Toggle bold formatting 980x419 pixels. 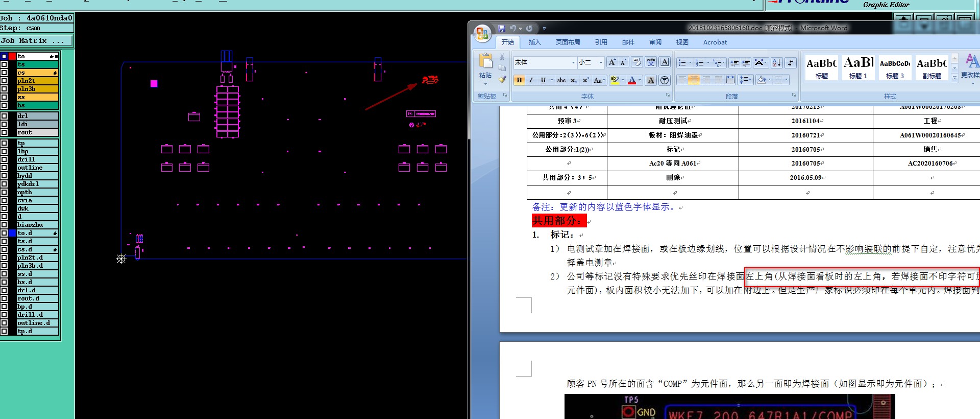tap(519, 80)
